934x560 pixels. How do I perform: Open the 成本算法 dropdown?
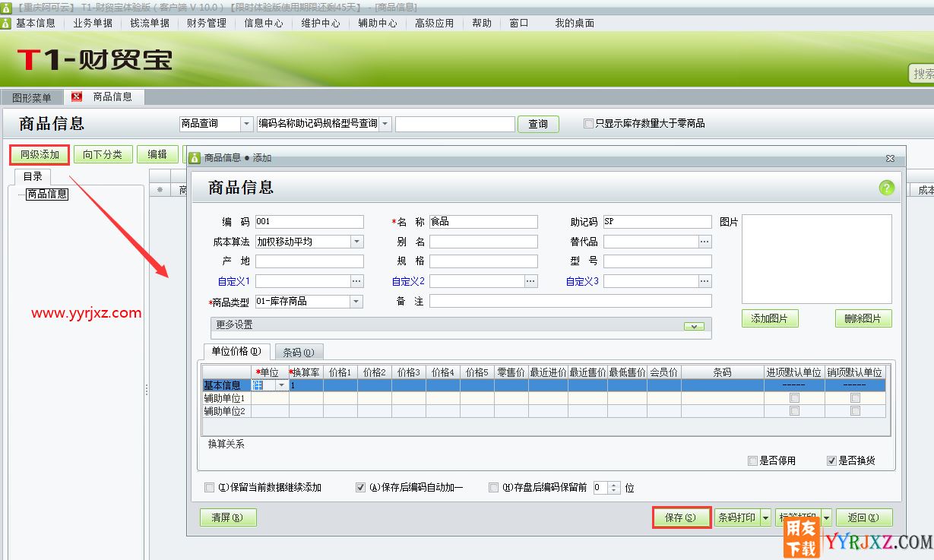(x=357, y=242)
